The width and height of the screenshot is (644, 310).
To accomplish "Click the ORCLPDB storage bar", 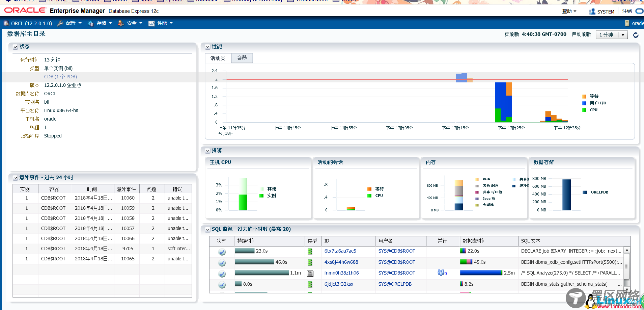I will (x=567, y=195).
